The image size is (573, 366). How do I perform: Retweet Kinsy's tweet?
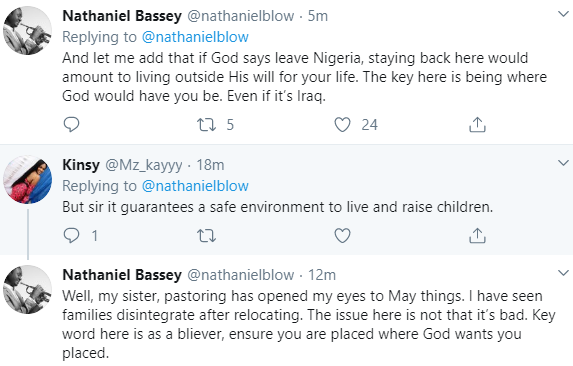206,236
